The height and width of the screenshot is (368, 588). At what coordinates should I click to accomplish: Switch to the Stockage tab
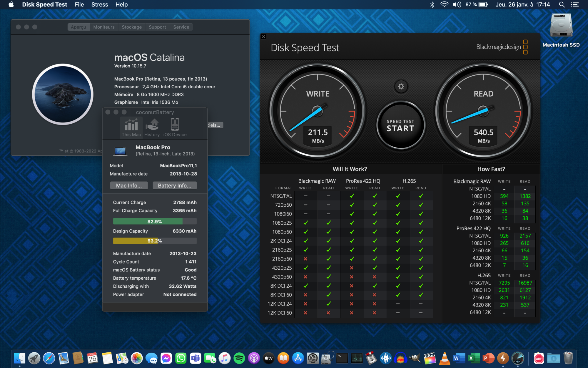click(x=132, y=27)
